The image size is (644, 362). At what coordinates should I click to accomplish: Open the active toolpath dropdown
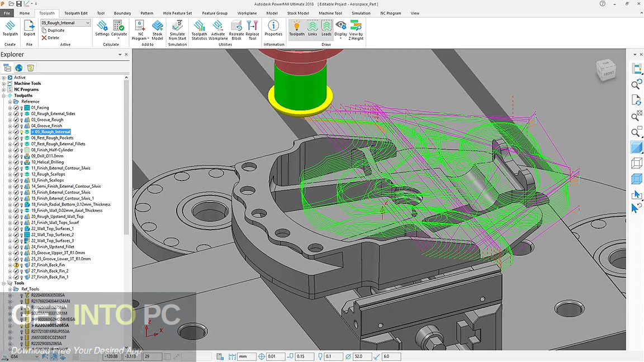click(87, 23)
